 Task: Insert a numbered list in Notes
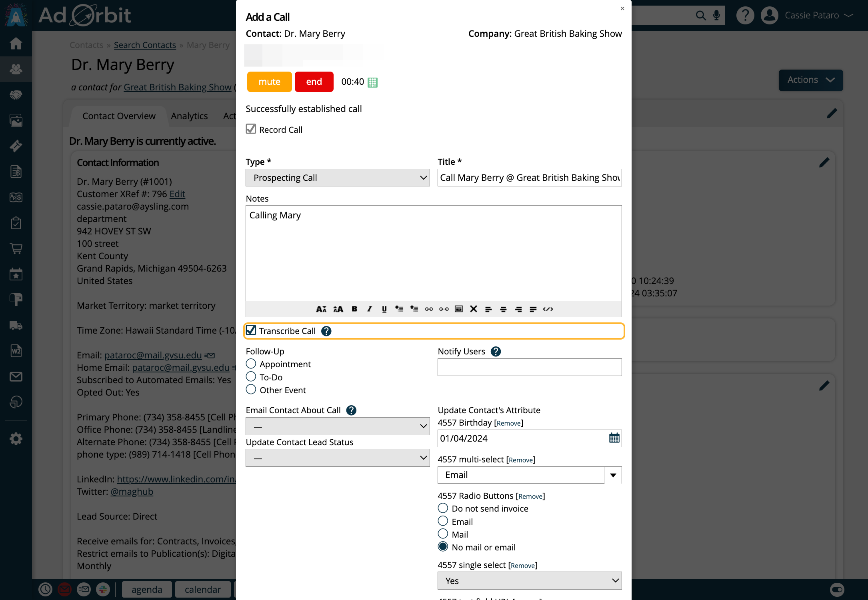(414, 309)
